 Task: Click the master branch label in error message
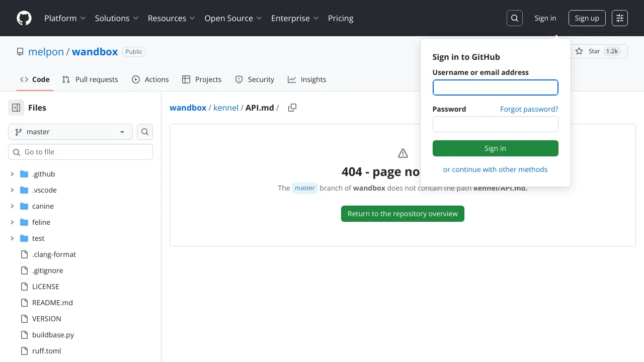point(305,188)
